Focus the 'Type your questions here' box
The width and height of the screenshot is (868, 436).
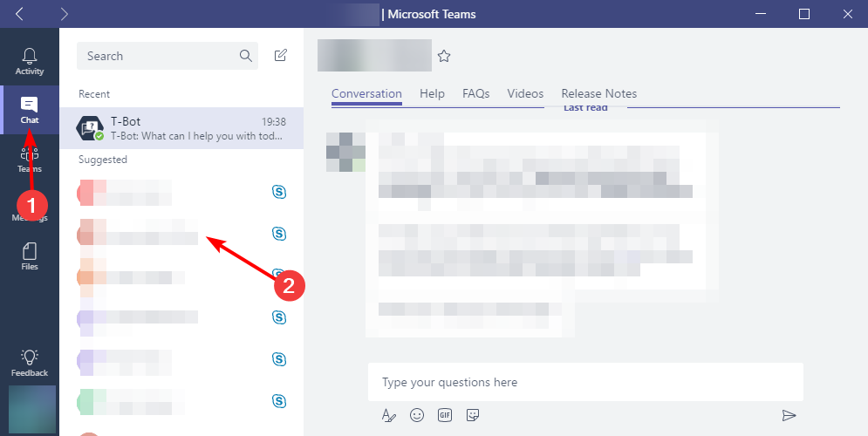585,382
